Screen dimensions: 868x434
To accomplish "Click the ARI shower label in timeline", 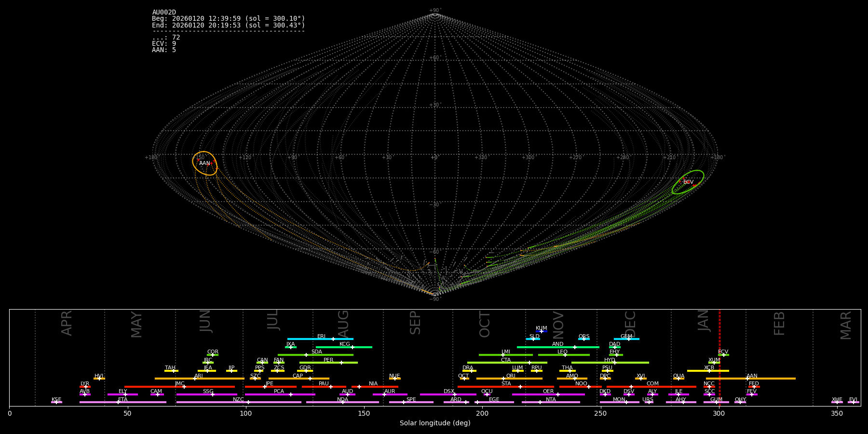I will coord(199,376).
